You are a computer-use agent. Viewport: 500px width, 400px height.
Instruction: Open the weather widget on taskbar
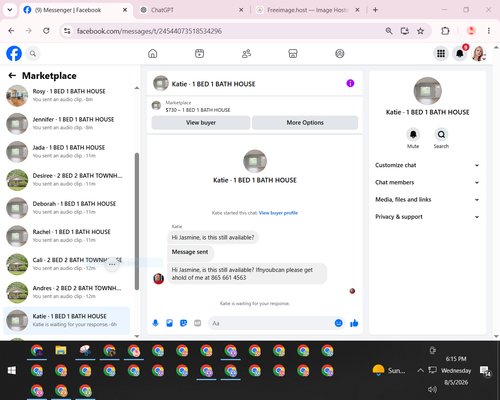[x=389, y=370]
